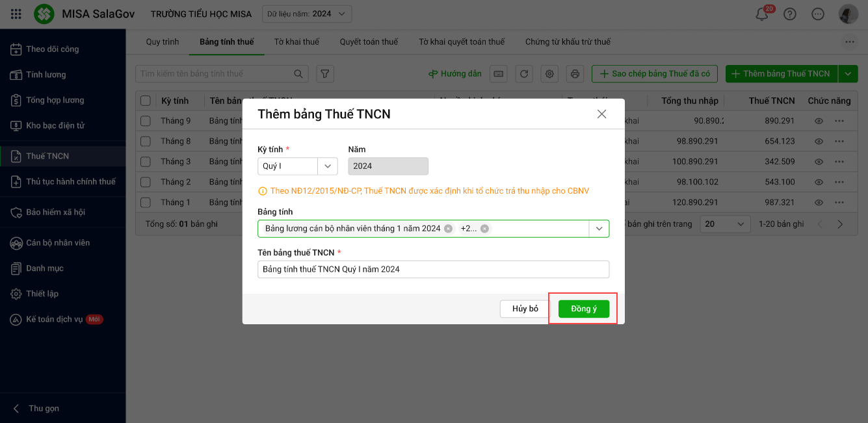
Task: Tick the checkbox for Tháng 3 row
Action: [x=146, y=161]
